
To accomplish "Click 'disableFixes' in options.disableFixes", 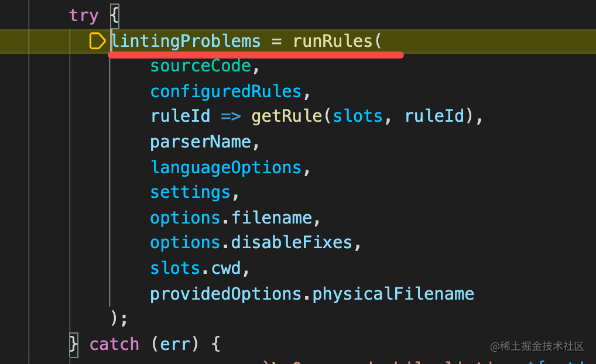I will coord(292,243).
